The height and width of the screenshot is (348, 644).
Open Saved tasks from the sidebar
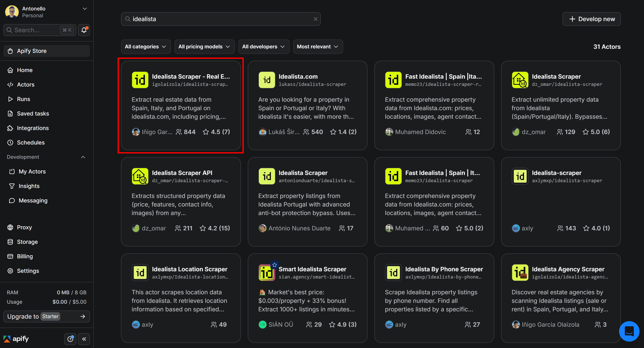33,114
